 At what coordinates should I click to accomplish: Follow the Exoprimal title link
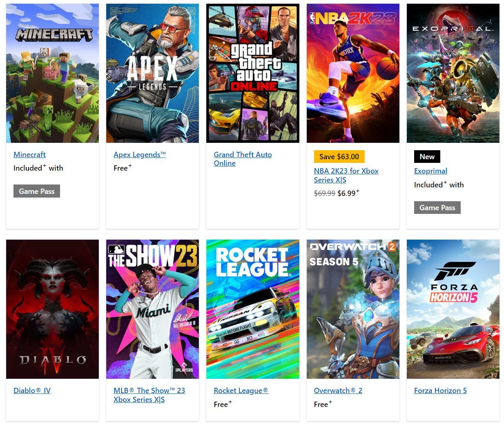pyautogui.click(x=430, y=171)
